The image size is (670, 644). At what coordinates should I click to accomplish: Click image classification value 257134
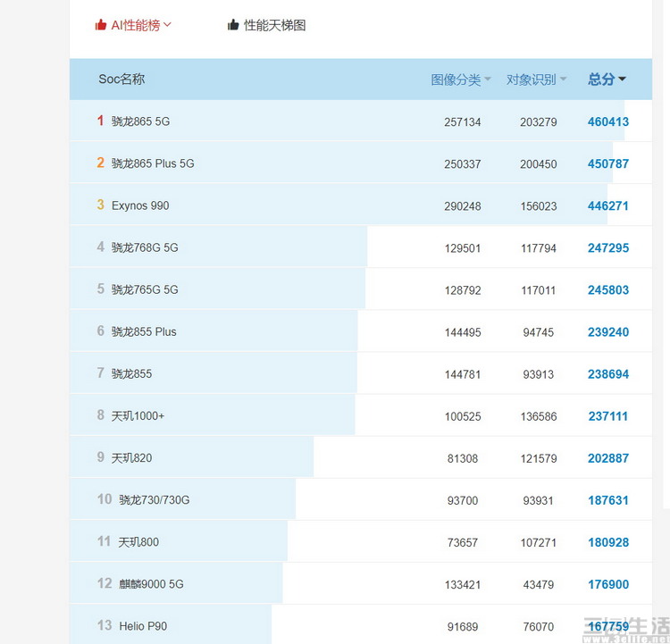pyautogui.click(x=463, y=122)
